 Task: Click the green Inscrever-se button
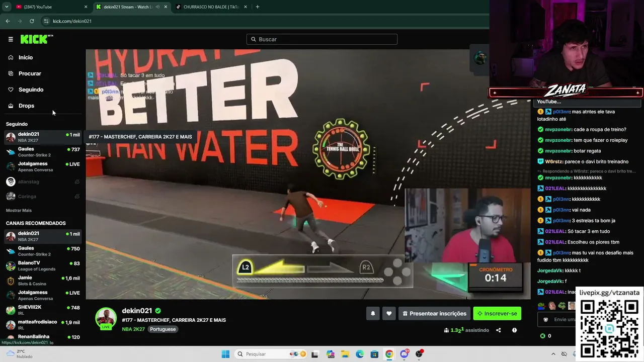[497, 314]
